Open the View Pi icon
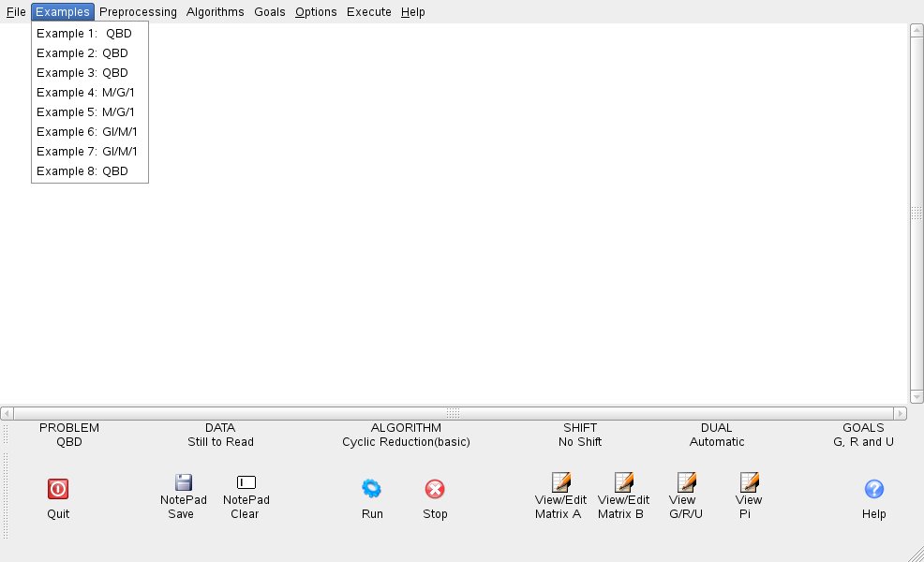Screen dimensions: 924x562 point(749,482)
